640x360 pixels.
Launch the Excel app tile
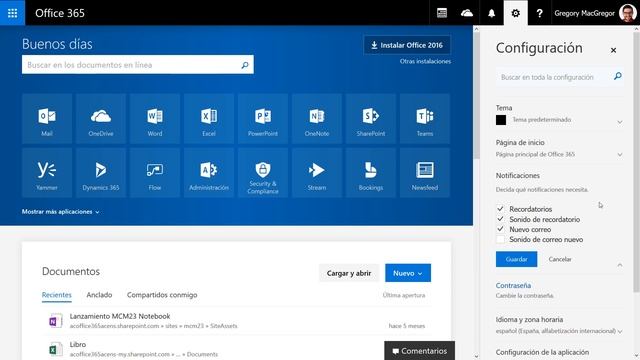[x=209, y=119]
